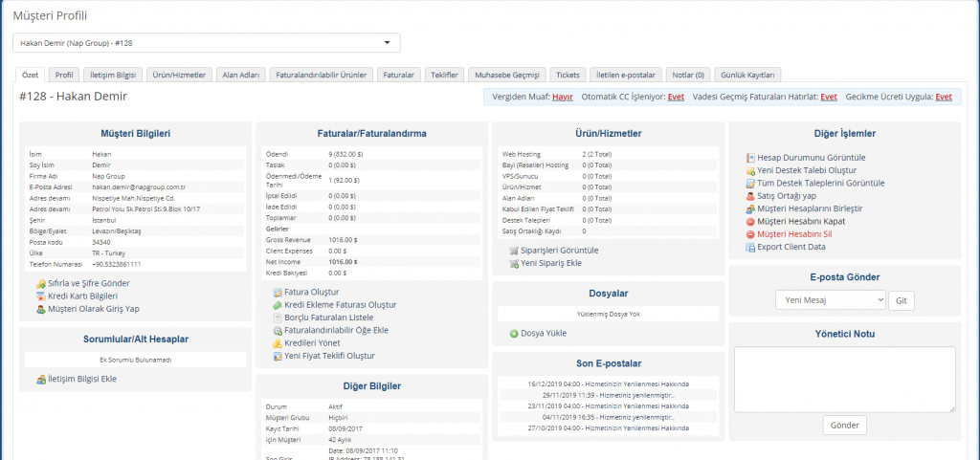
Task: Click the Yeni Destek Talebi Oluştur icon
Action: tap(750, 170)
